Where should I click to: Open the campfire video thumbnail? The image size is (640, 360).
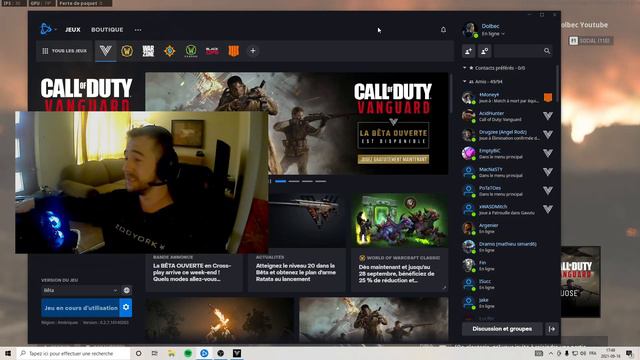(x=220, y=320)
